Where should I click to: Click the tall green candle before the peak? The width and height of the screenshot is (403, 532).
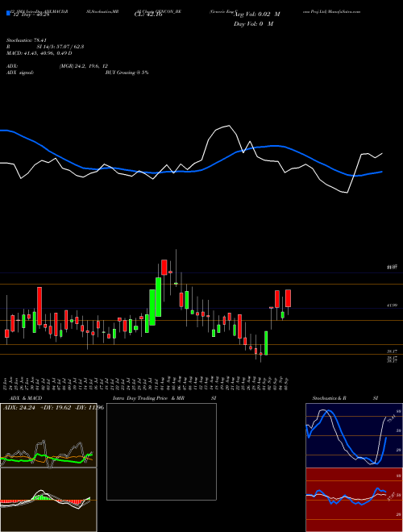click(x=158, y=297)
